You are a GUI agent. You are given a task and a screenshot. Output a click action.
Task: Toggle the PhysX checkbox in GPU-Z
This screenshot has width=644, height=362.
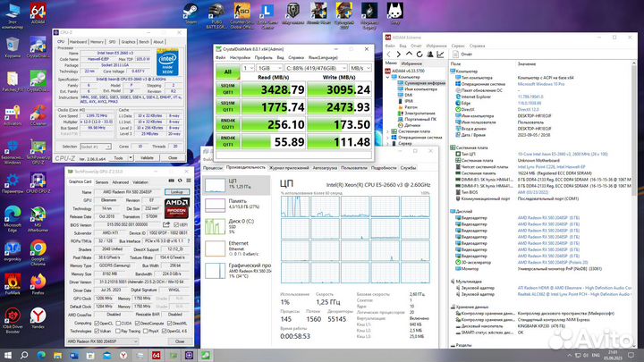(144, 331)
